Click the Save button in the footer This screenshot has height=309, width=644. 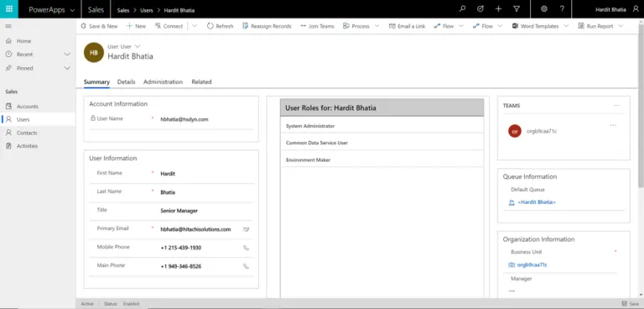point(631,304)
